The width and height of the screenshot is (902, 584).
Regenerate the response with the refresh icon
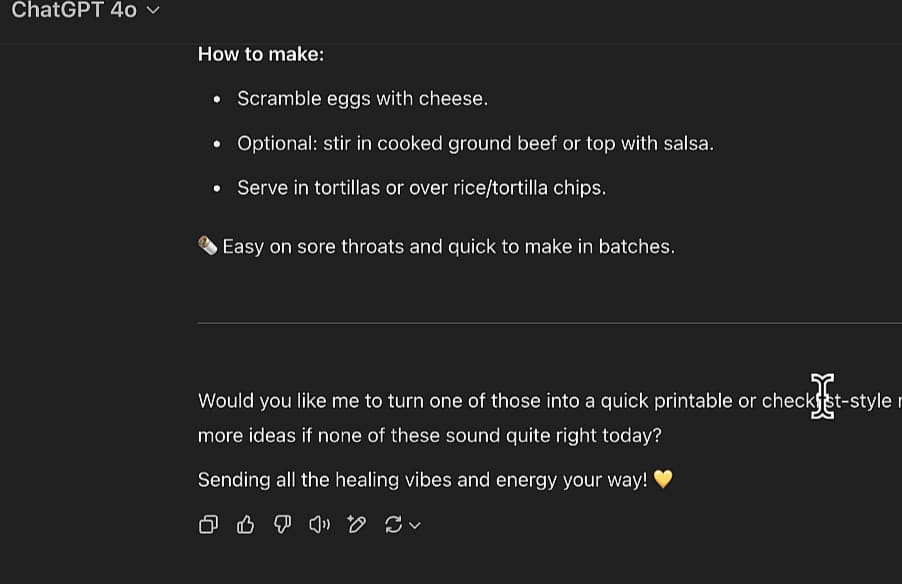(x=392, y=524)
